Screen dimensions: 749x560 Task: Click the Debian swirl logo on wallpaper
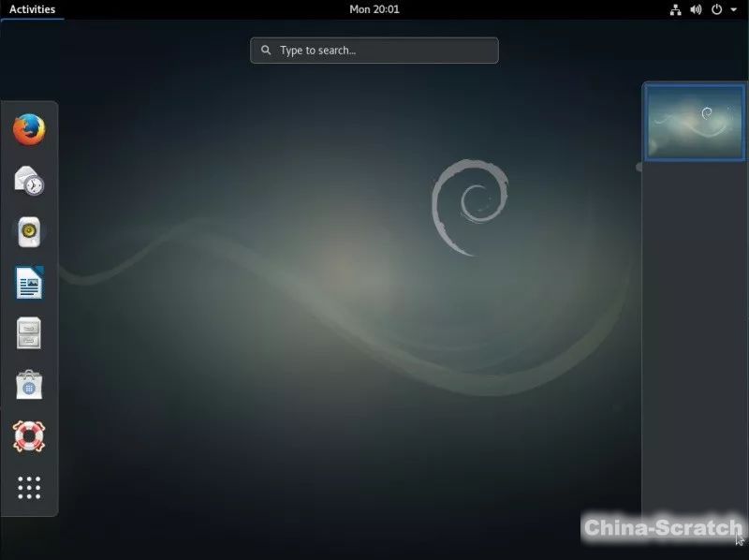(468, 206)
